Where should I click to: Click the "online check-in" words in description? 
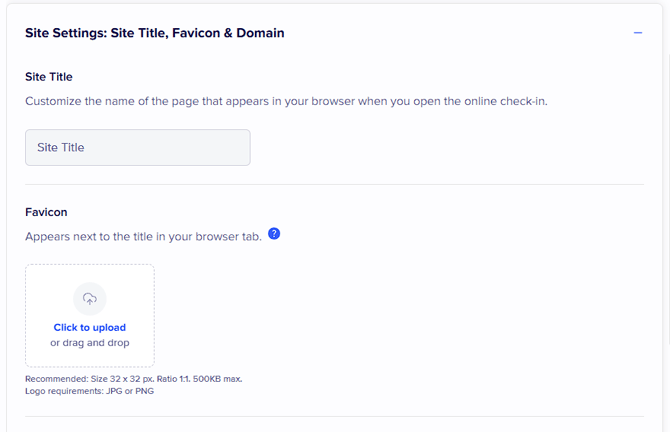coord(502,101)
